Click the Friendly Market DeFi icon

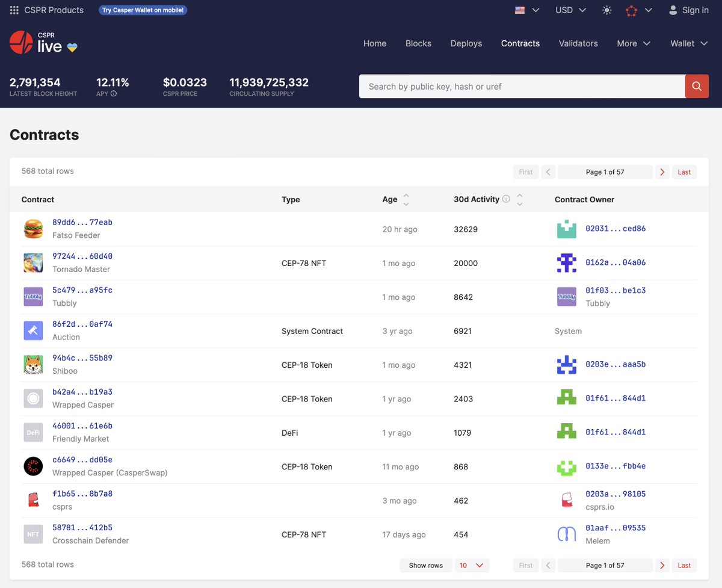tap(33, 432)
